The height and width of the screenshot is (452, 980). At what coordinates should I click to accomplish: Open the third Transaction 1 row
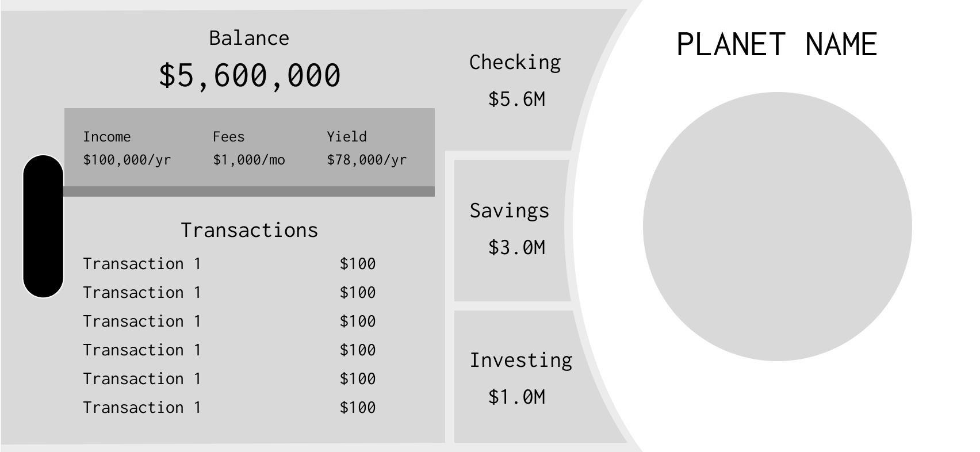pyautogui.click(x=229, y=321)
